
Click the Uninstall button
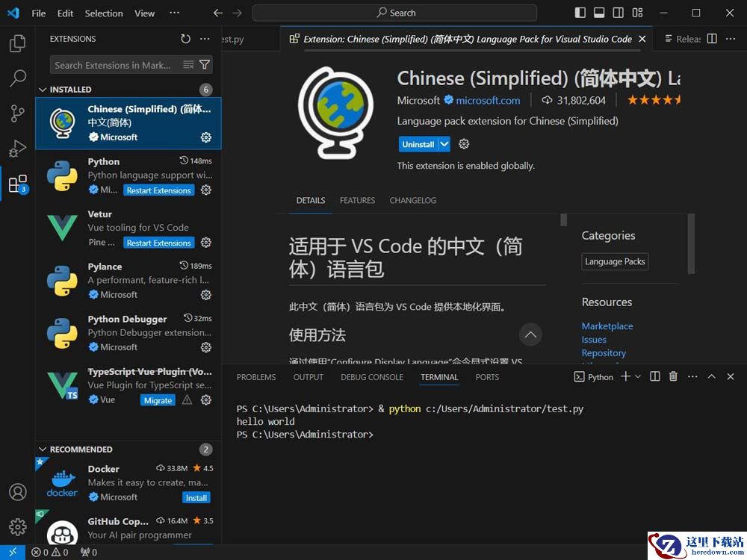(x=418, y=144)
